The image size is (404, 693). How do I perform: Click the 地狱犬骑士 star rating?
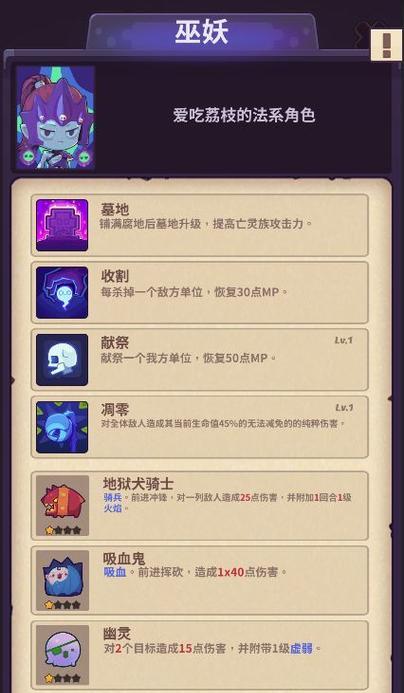tap(63, 530)
